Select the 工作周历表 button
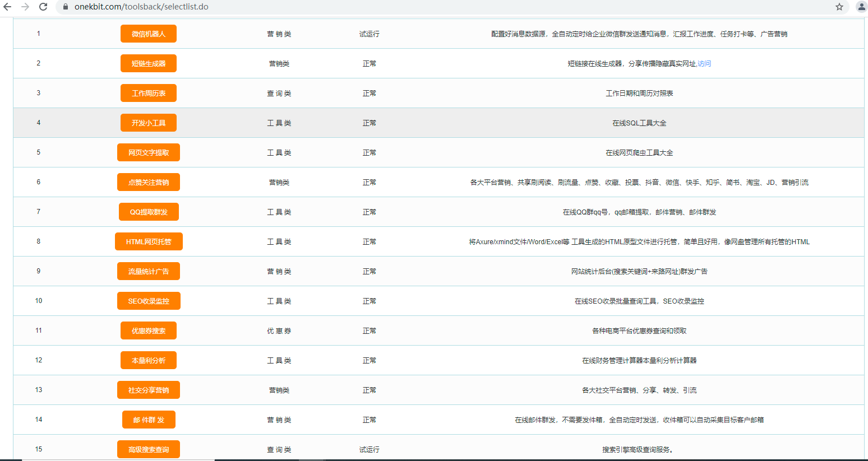 [149, 93]
